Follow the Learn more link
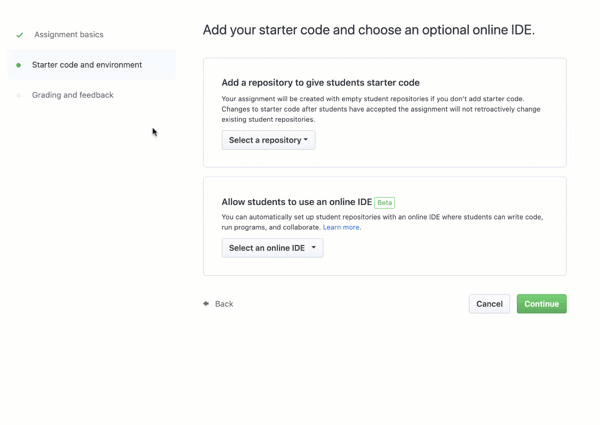 click(x=341, y=227)
